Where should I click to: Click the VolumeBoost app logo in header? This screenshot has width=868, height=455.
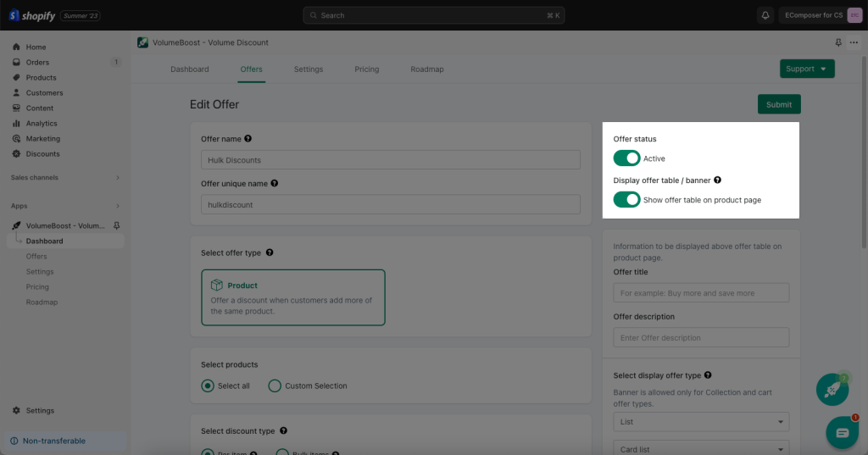pyautogui.click(x=142, y=42)
